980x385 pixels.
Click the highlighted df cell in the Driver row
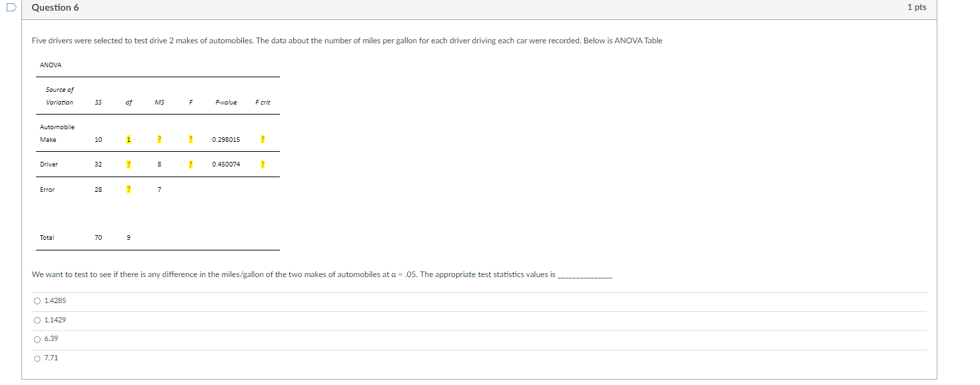[x=128, y=164]
